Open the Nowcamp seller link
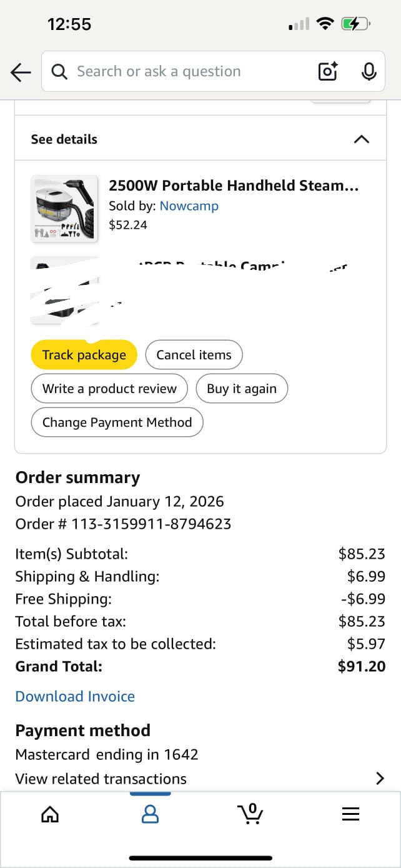This screenshot has height=868, width=401. pyautogui.click(x=189, y=206)
